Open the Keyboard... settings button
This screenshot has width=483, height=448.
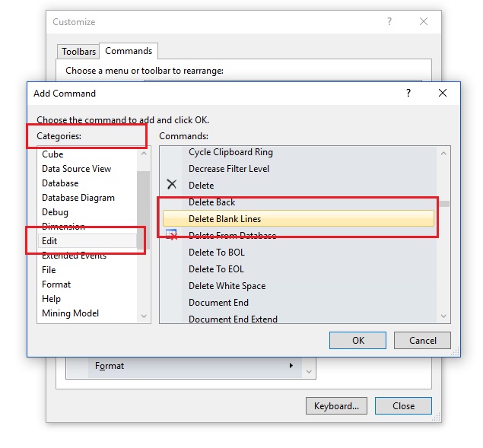coord(336,406)
